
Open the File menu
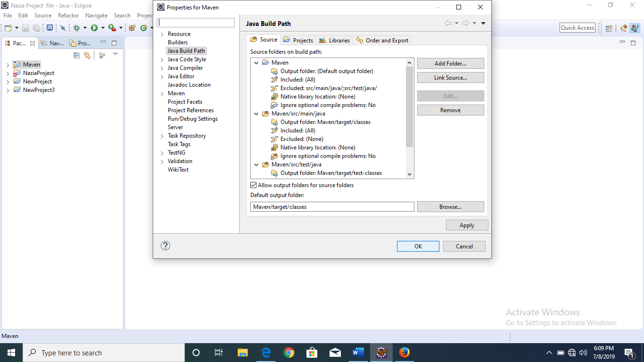click(8, 16)
